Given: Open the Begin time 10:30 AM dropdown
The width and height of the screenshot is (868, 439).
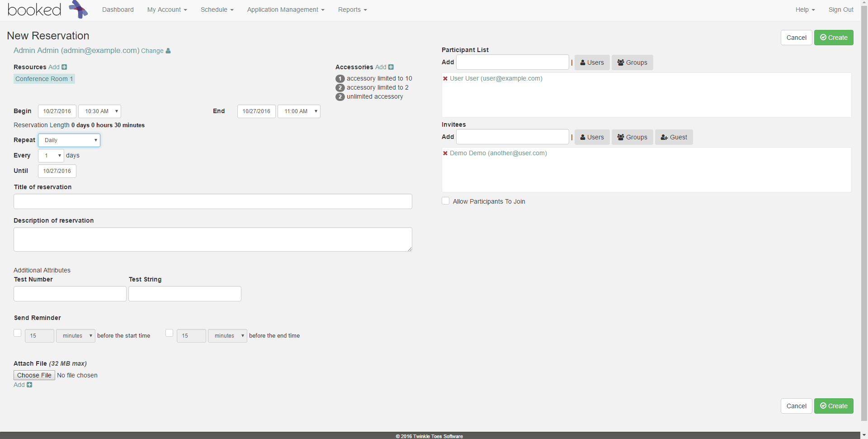Looking at the screenshot, I should tap(99, 111).
